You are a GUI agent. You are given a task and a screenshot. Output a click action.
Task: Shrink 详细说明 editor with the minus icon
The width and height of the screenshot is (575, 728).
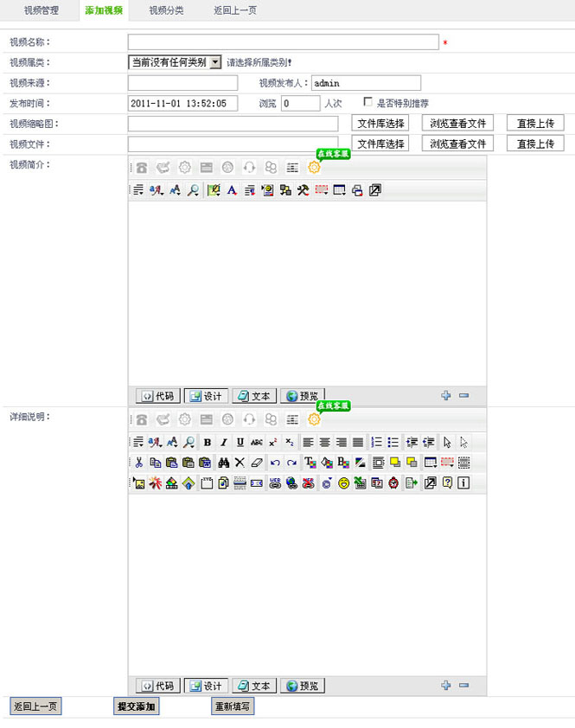[464, 686]
